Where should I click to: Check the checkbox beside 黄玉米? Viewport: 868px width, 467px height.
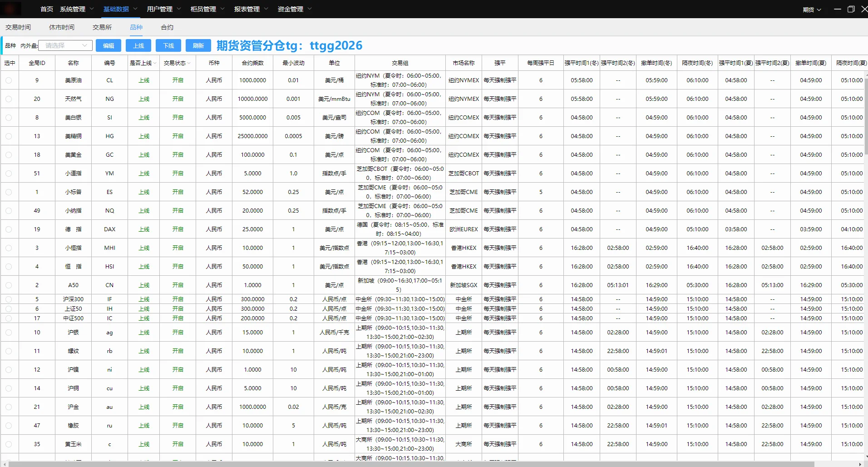[9, 444]
